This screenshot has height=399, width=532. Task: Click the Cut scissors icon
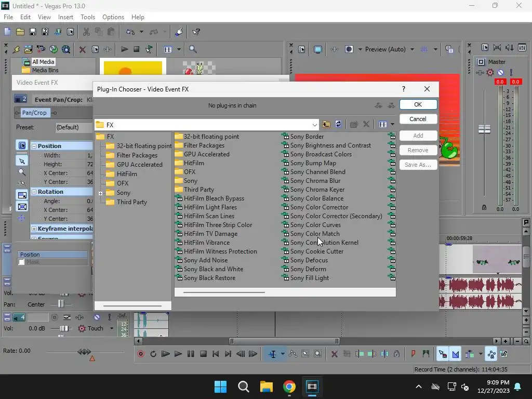(x=86, y=32)
